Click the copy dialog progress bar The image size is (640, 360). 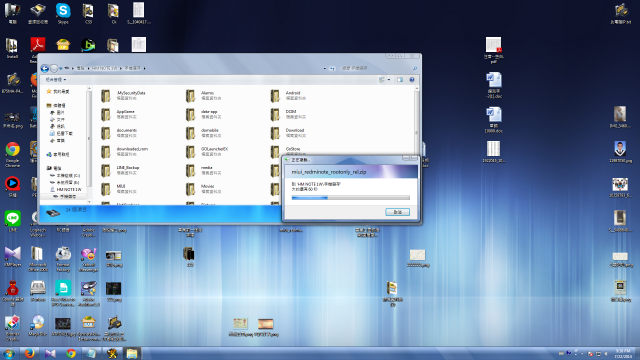pyautogui.click(x=351, y=198)
